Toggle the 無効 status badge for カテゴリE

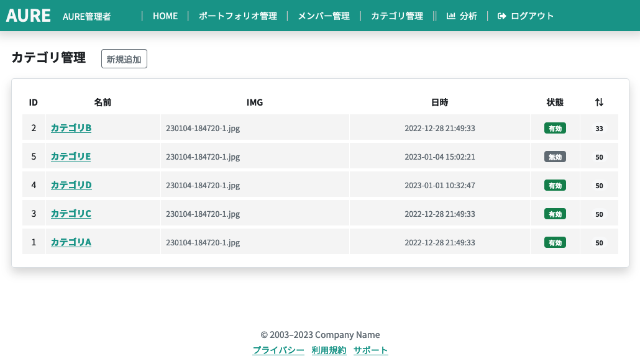[x=555, y=157]
